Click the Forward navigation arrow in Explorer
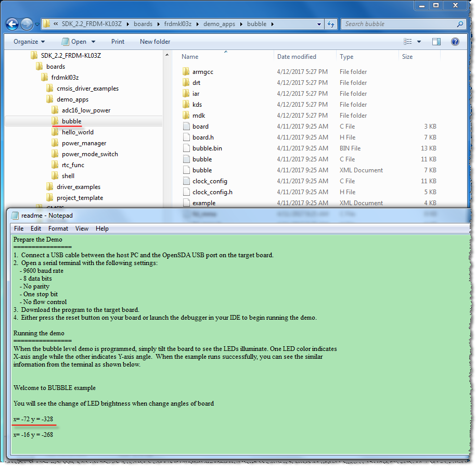 click(27, 24)
